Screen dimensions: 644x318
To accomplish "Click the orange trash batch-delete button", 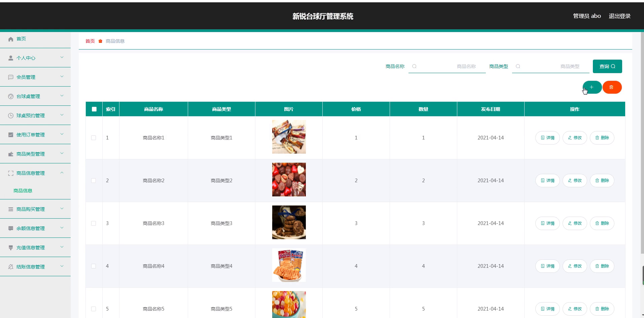I will tap(612, 87).
